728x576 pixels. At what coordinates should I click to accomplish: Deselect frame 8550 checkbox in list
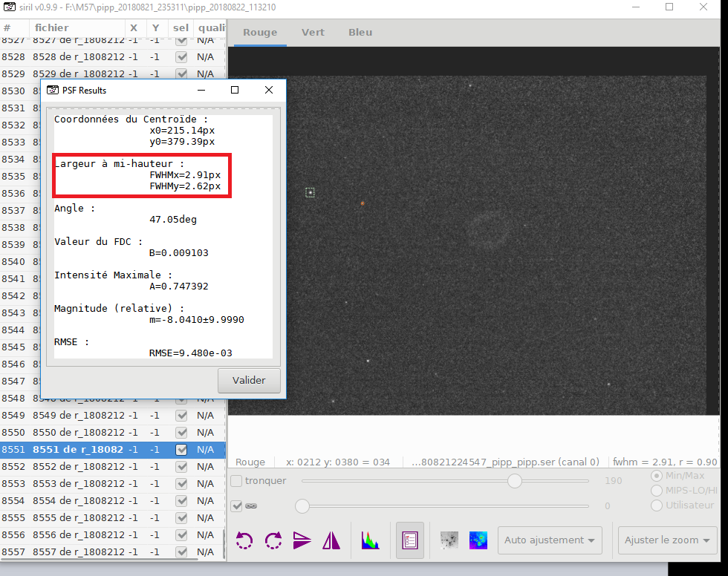click(x=181, y=433)
